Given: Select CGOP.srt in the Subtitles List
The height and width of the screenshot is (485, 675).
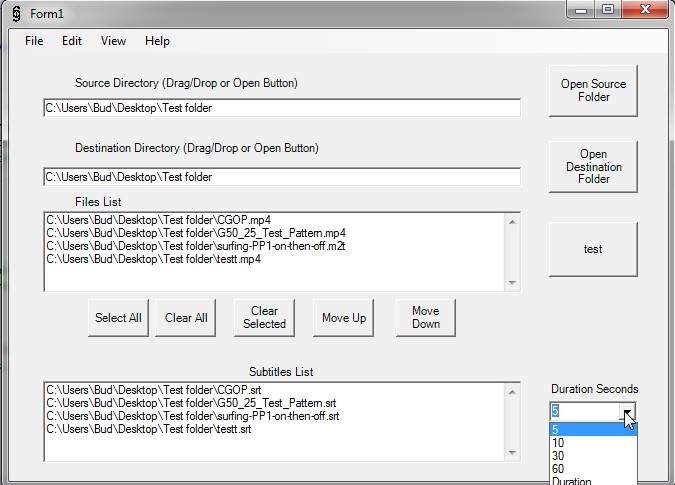Looking at the screenshot, I should pyautogui.click(x=275, y=390).
